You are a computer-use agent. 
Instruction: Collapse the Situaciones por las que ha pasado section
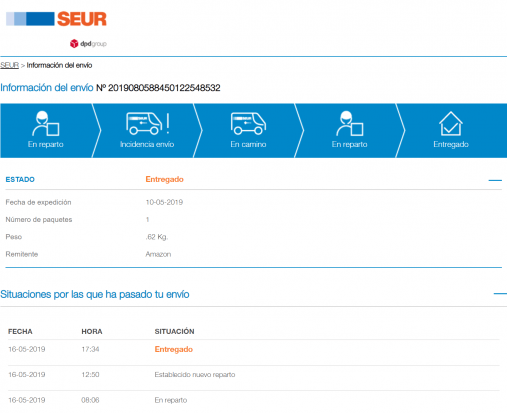pyautogui.click(x=500, y=294)
